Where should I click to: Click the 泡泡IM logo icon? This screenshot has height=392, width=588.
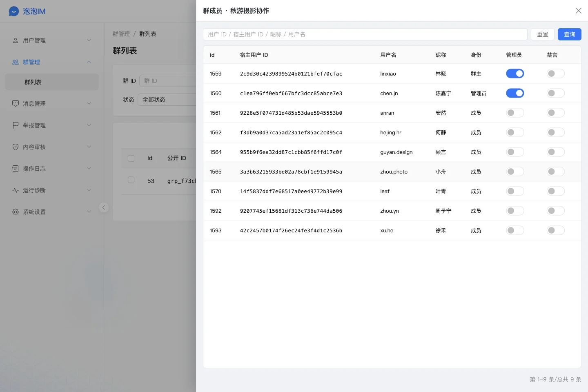[x=14, y=11]
